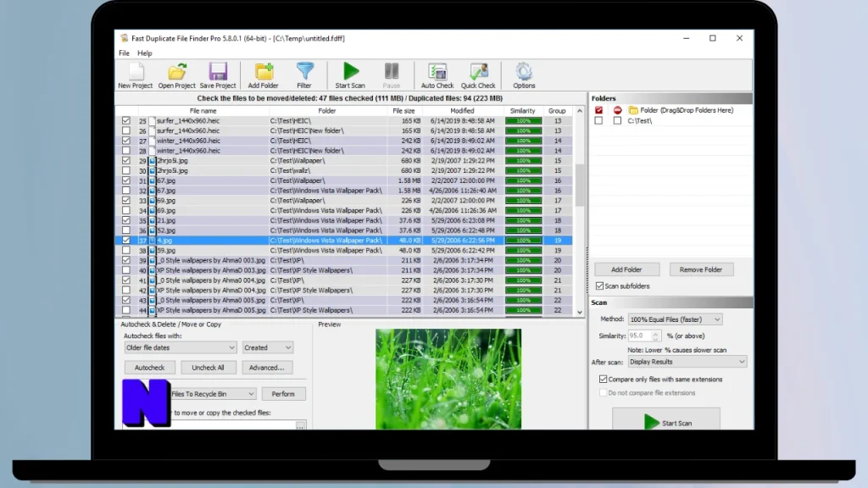
Task: Select file row 35 21.jpg
Action: (343, 220)
